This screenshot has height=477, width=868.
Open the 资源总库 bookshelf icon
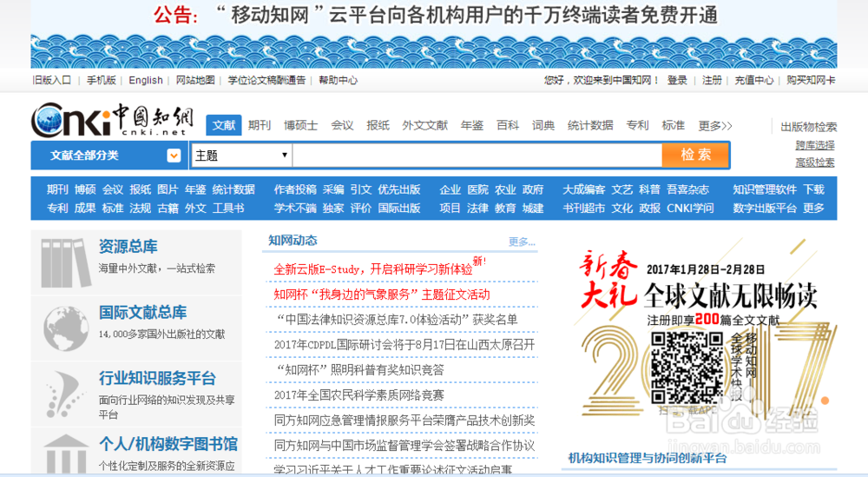coord(65,262)
